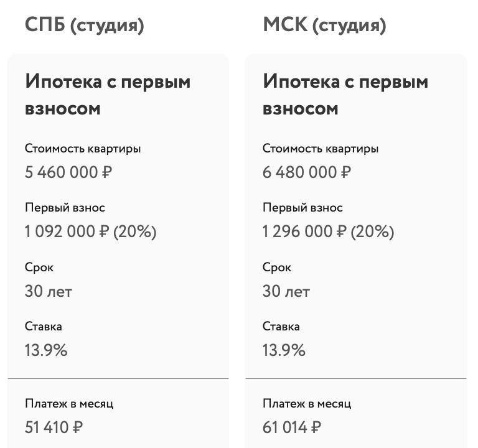Click the 6 480 000 ₽ apartment cost
478x448 pixels.
click(307, 172)
